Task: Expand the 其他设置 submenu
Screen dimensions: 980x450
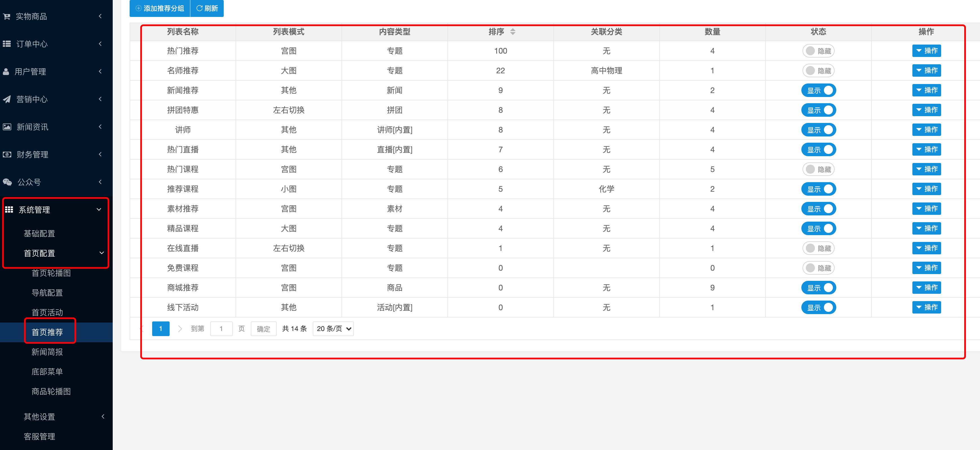Action: tap(56, 416)
